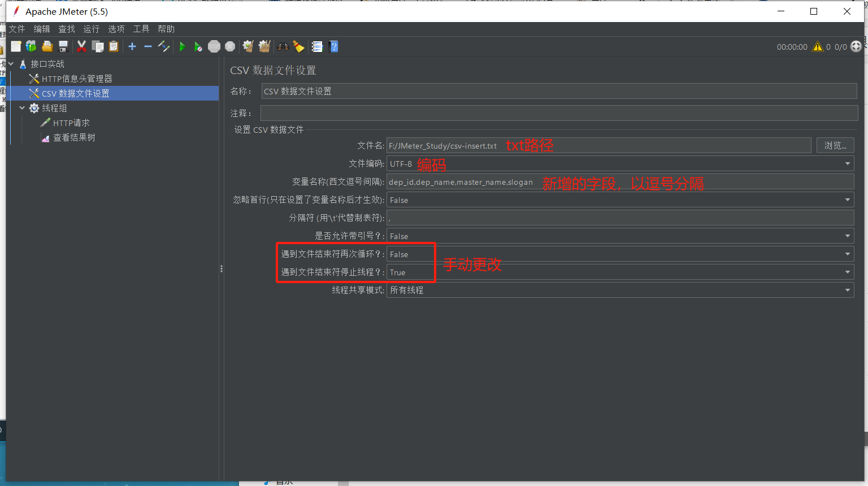Open the 文件 menu
868x486 pixels.
pos(17,29)
